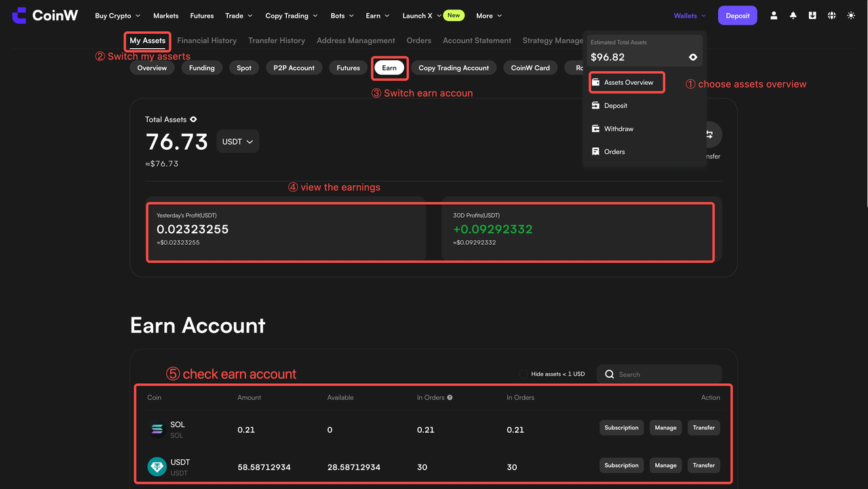This screenshot has height=489, width=868.
Task: Switch to My Assets tab
Action: (147, 41)
